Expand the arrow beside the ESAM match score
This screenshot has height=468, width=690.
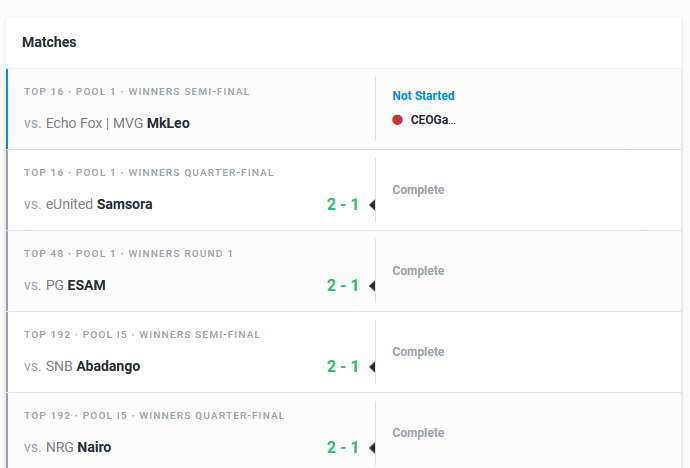[372, 285]
